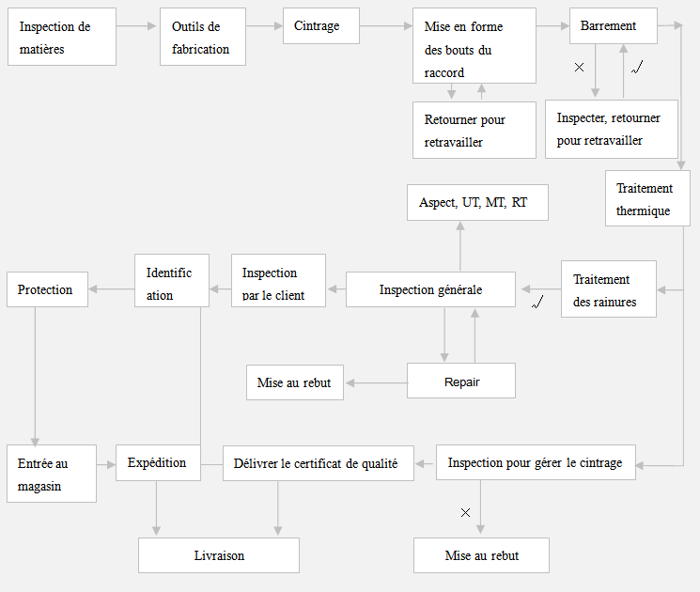Click the 'Repair' box
The width and height of the screenshot is (700, 592).
click(x=461, y=382)
